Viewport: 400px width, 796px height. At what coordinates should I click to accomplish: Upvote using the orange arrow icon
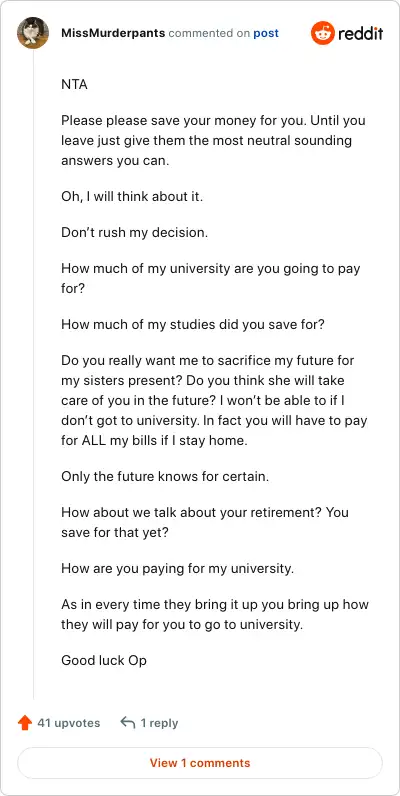click(24, 722)
